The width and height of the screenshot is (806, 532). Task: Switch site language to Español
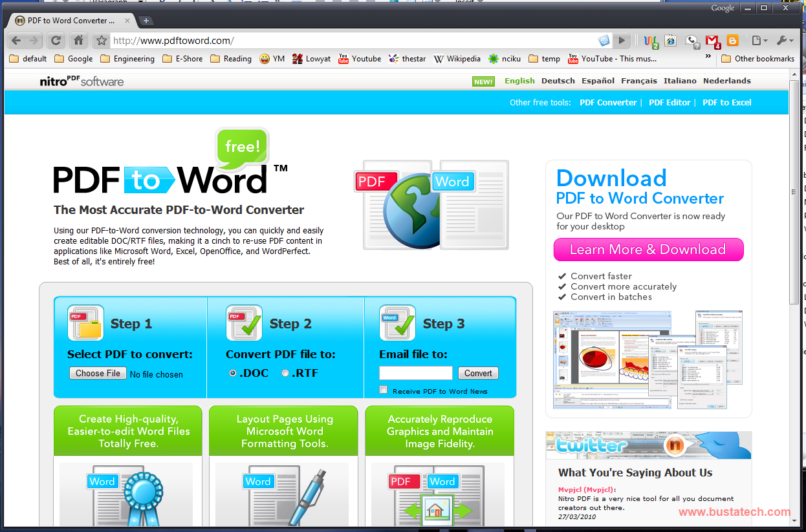click(x=598, y=81)
